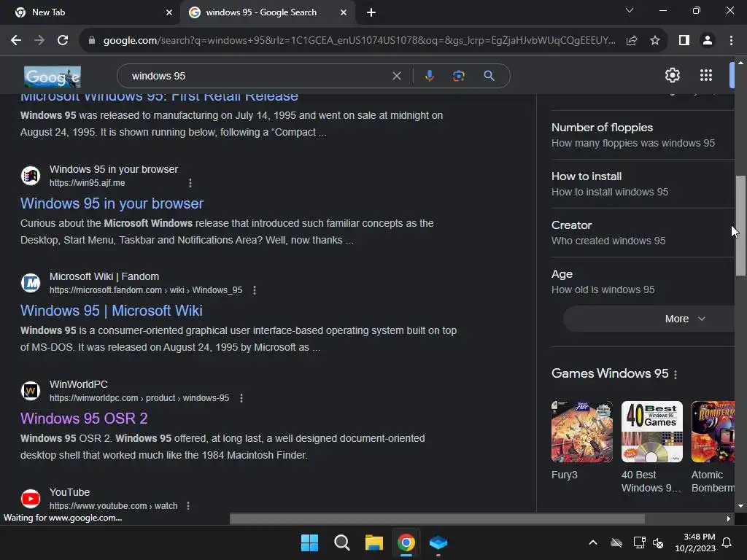Clear the search box with the X
Viewport: 747px width, 560px height.
click(396, 76)
